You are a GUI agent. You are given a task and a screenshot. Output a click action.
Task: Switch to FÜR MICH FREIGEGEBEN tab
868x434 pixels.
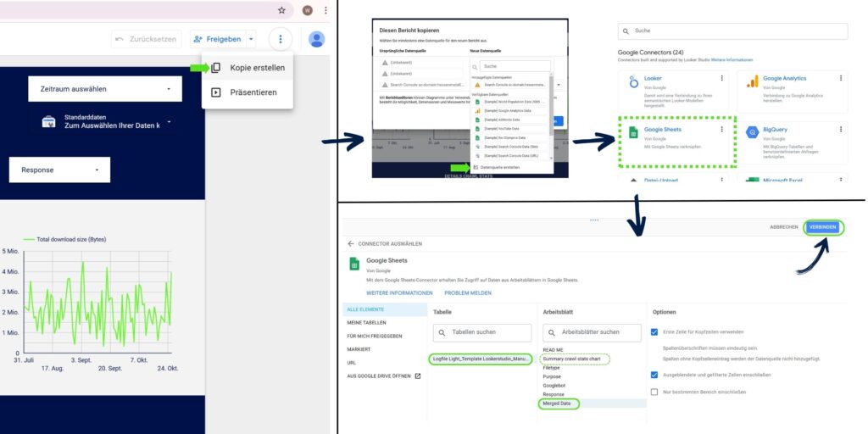point(385,336)
